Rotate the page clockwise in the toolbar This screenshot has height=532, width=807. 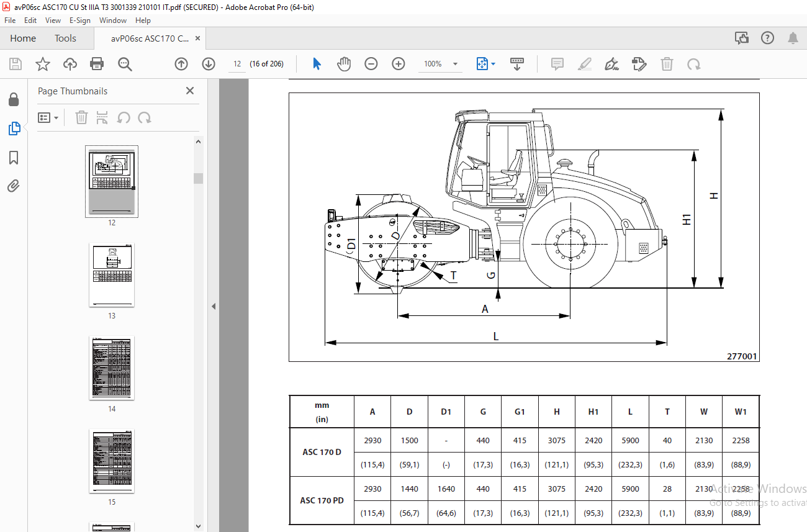click(x=694, y=64)
